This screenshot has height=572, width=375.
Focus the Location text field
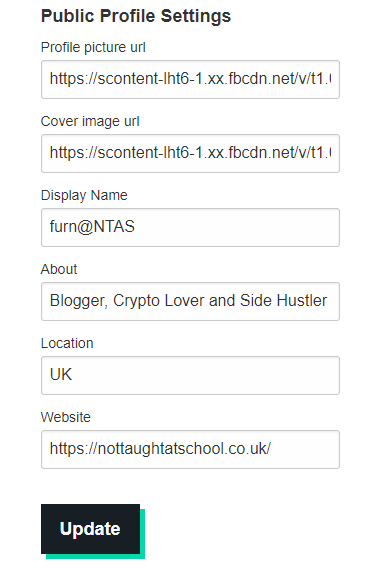(x=190, y=375)
